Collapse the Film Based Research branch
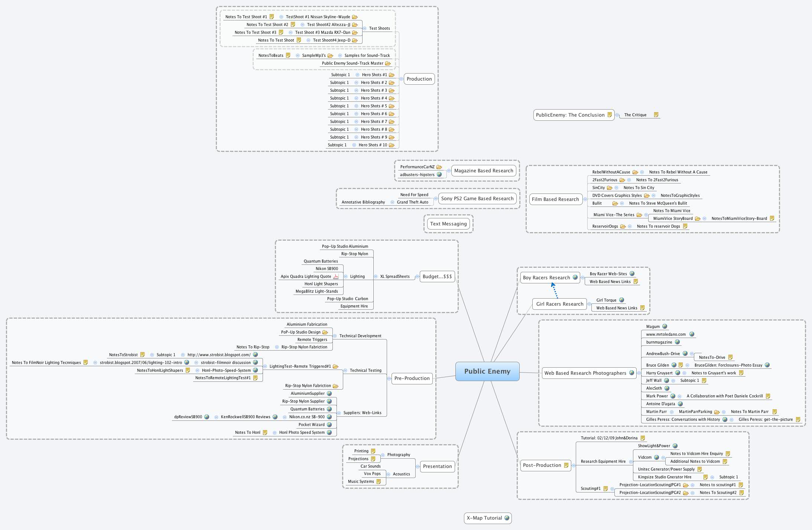The height and width of the screenshot is (530, 812). click(585, 199)
